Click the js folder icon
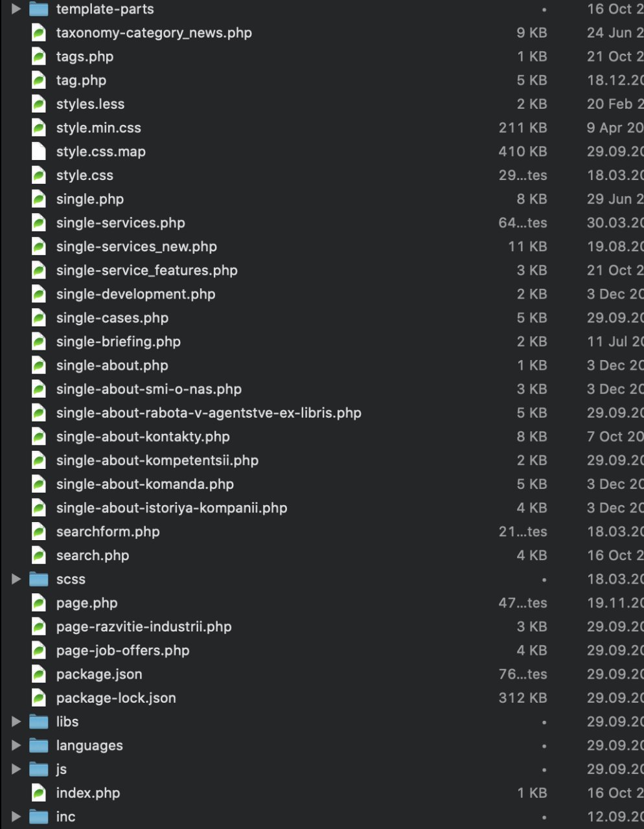Viewport: 644px width, 829px height. [x=39, y=769]
